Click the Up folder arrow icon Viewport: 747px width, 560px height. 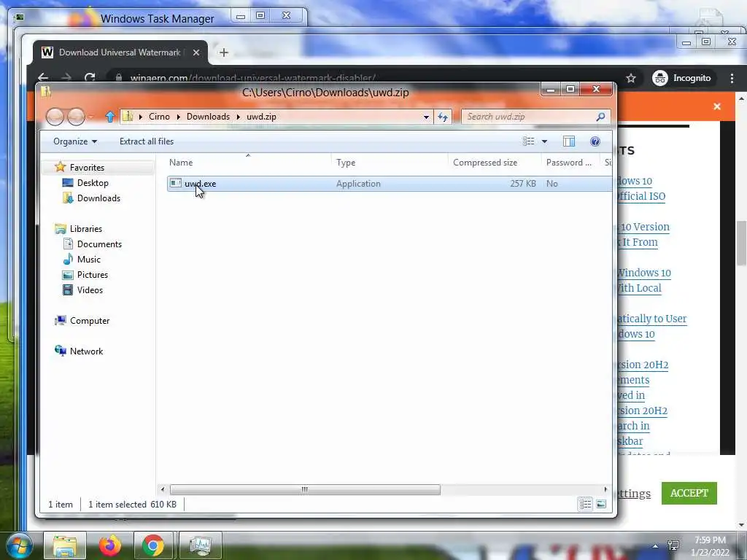click(x=110, y=117)
